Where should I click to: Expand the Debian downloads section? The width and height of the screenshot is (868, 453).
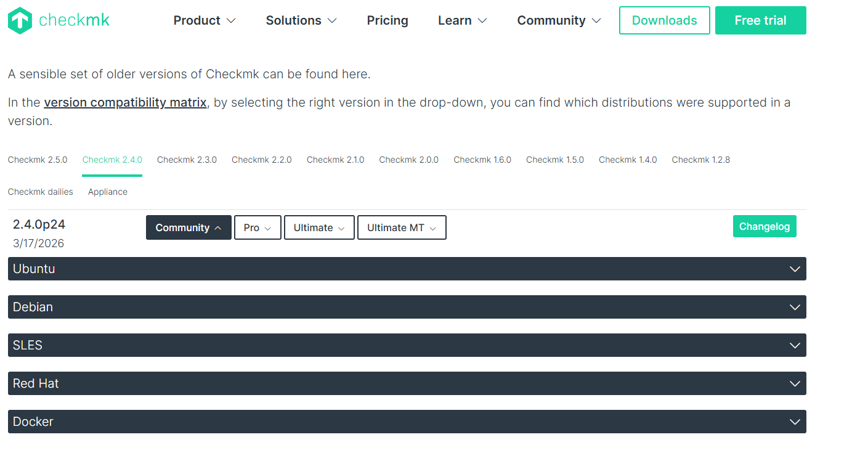click(407, 307)
